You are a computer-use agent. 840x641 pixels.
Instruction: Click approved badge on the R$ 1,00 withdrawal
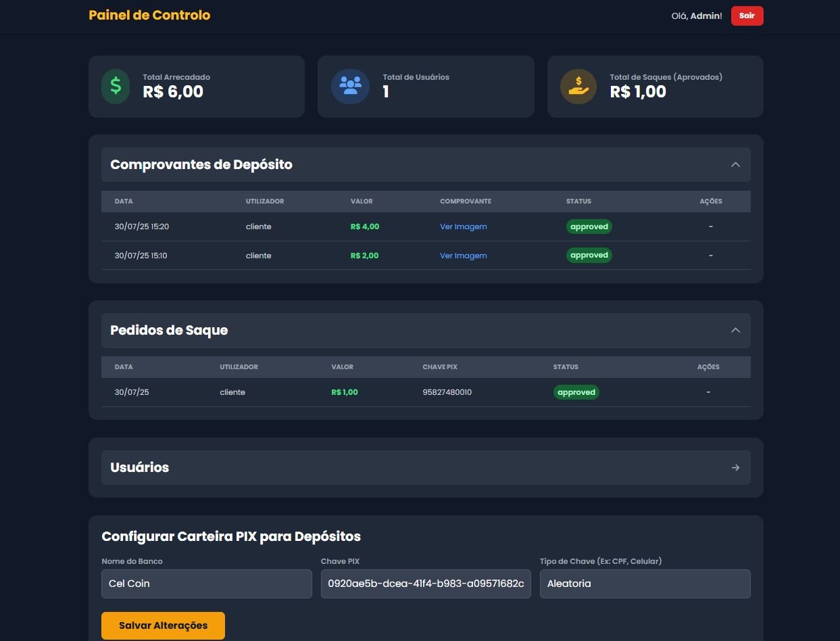pyautogui.click(x=576, y=392)
